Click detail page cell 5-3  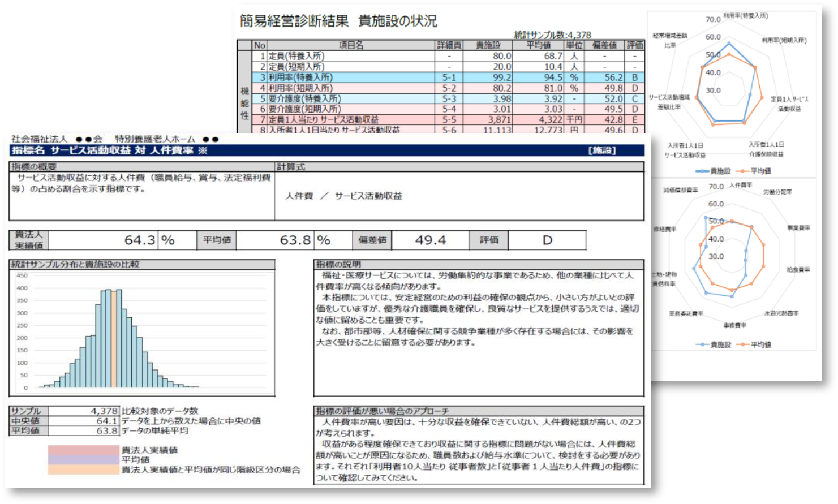pyautogui.click(x=449, y=98)
